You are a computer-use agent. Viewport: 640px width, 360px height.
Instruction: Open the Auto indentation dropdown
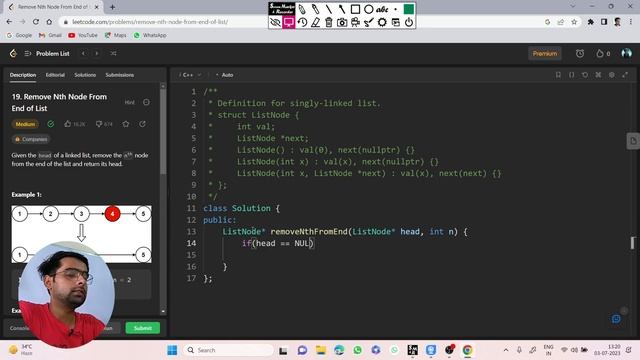[x=224, y=75]
